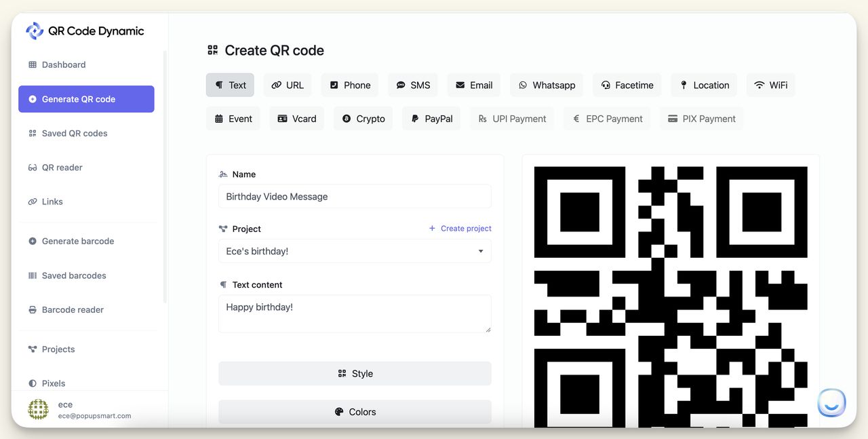This screenshot has height=439, width=868.
Task: Select the URL QR type
Action: pyautogui.click(x=288, y=85)
